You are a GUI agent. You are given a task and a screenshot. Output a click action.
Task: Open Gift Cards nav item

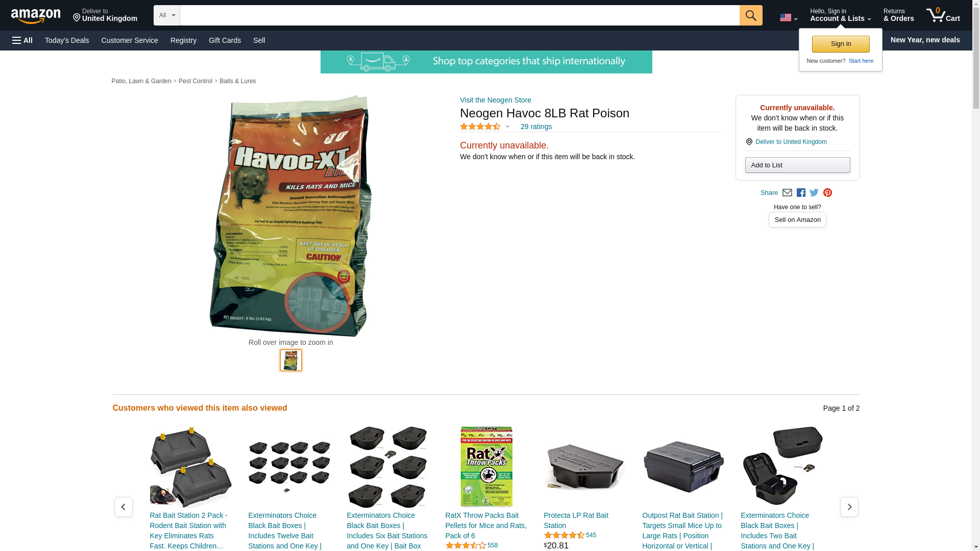[225, 40]
